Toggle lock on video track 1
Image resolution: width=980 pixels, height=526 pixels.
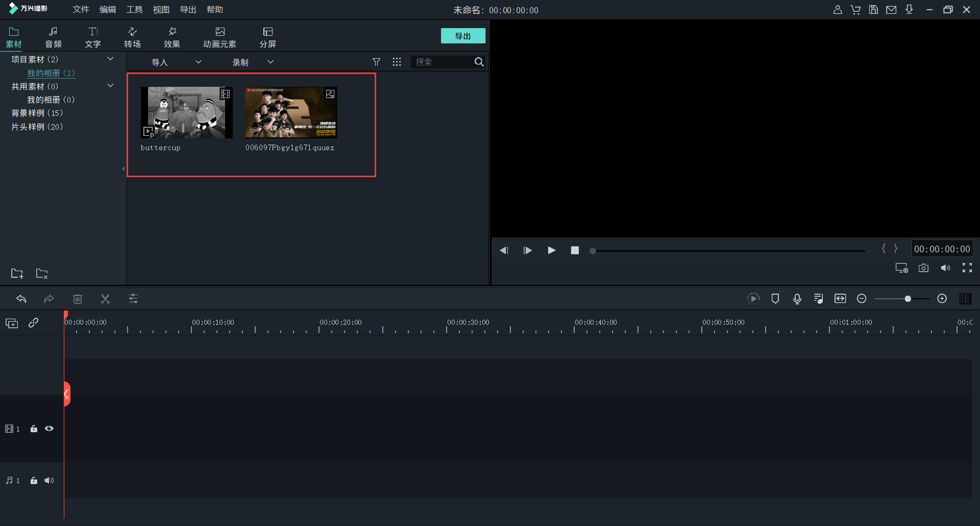[34, 429]
